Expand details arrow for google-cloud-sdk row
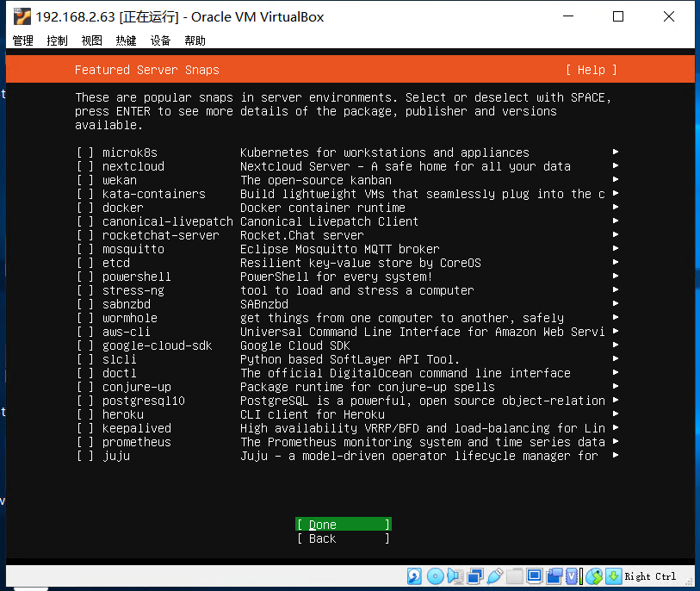Image resolution: width=700 pixels, height=591 pixels. pyautogui.click(x=616, y=345)
